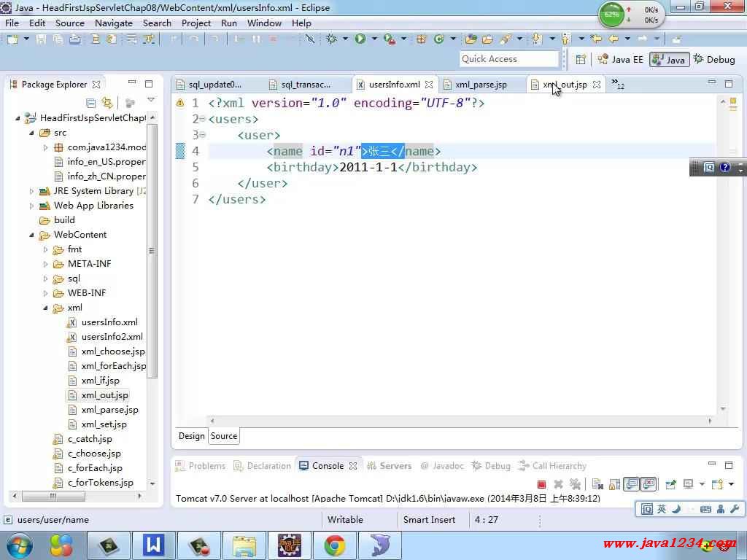This screenshot has width=747, height=560.
Task: Click the Collapse All icon in Package Explorer
Action: click(91, 103)
